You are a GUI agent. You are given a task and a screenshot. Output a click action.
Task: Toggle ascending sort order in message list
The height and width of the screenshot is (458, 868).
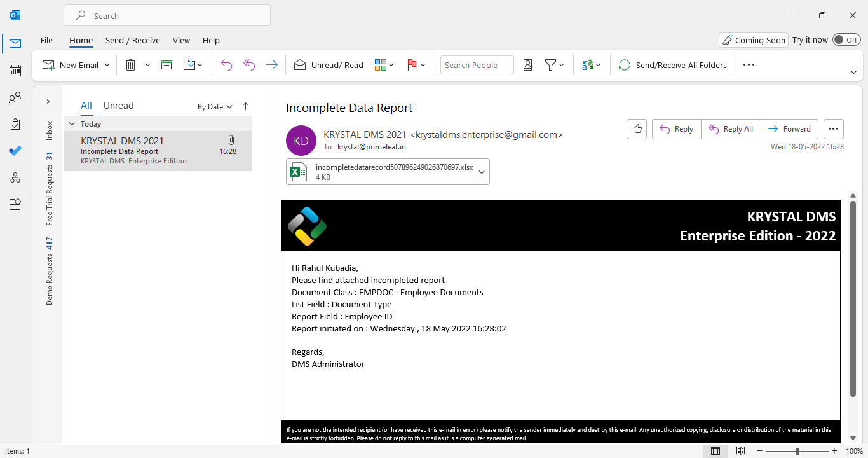(x=245, y=106)
